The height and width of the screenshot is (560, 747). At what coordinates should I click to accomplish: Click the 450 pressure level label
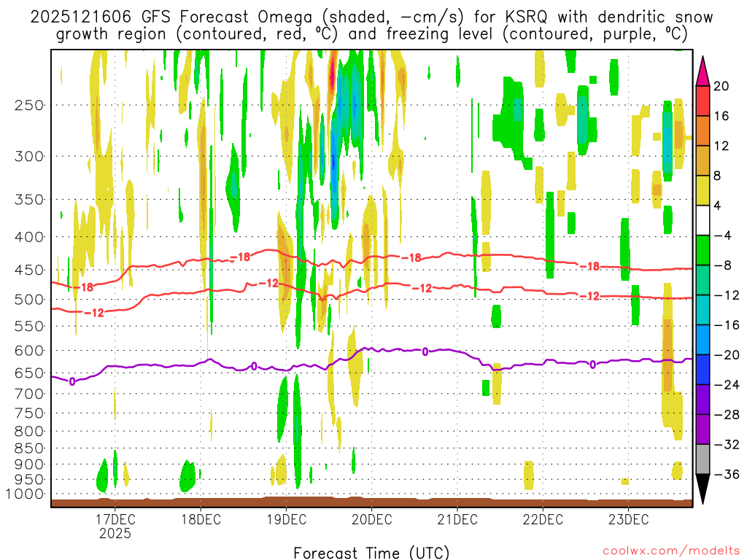coord(29,270)
